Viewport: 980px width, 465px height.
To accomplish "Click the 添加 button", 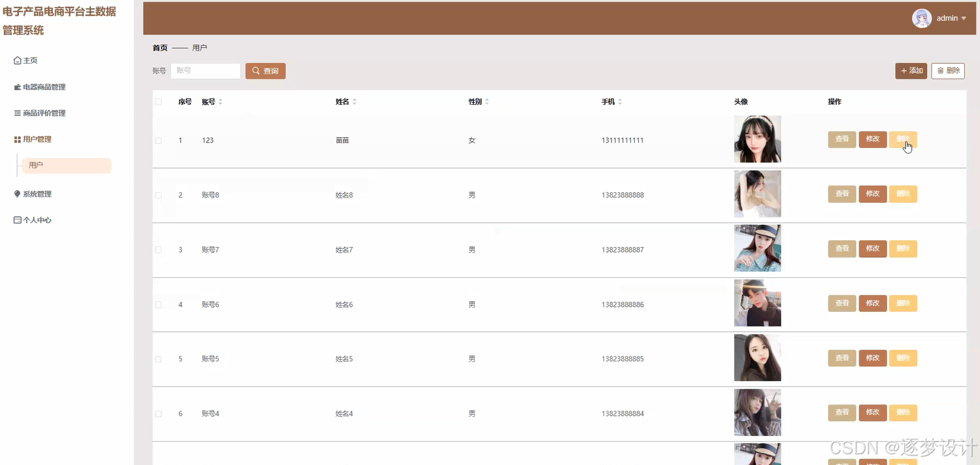I will [x=911, y=71].
